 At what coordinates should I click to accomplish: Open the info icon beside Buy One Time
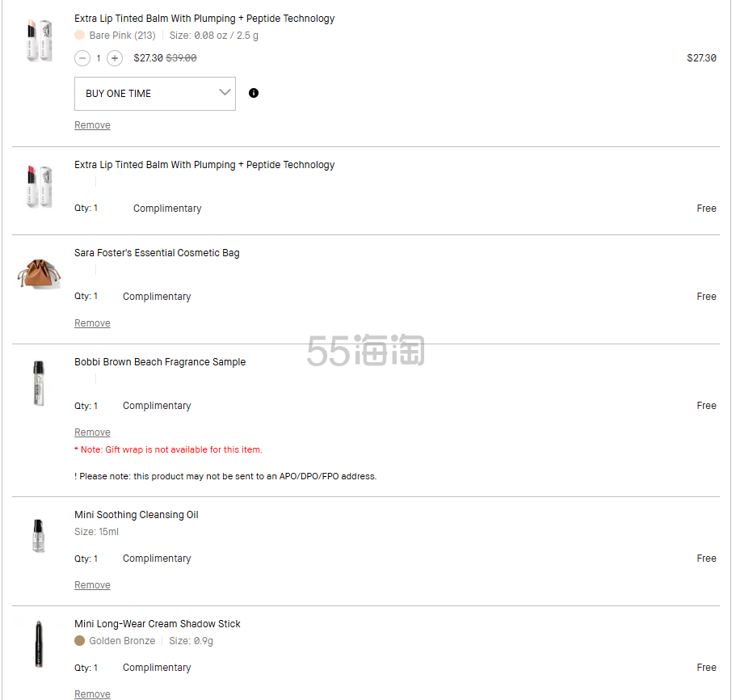[254, 93]
